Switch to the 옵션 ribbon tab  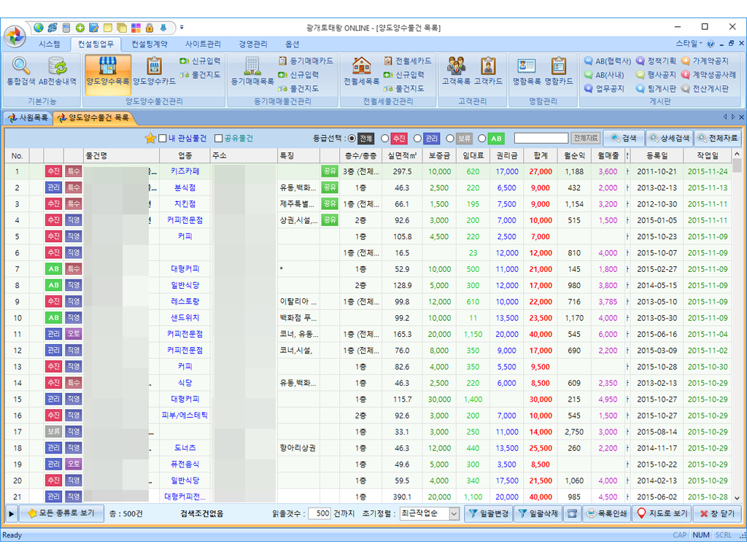[292, 44]
